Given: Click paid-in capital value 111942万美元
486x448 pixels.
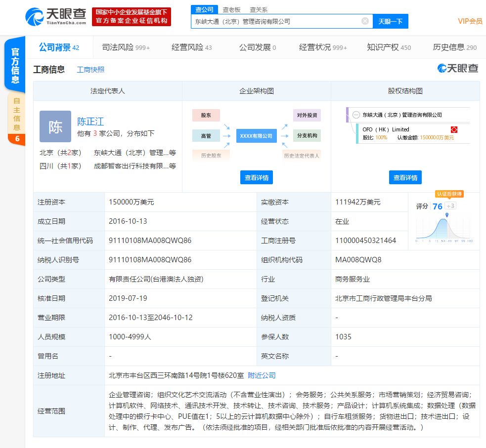Looking at the screenshot, I should [357, 202].
